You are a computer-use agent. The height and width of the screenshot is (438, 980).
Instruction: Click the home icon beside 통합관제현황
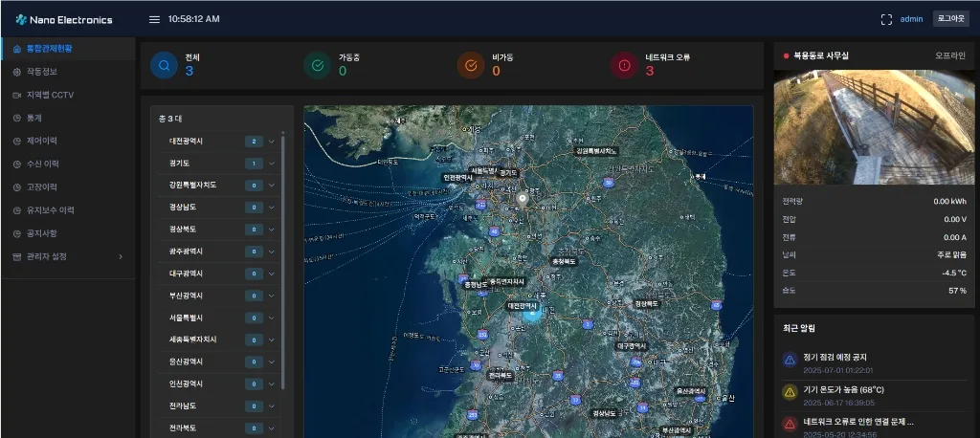point(17,49)
